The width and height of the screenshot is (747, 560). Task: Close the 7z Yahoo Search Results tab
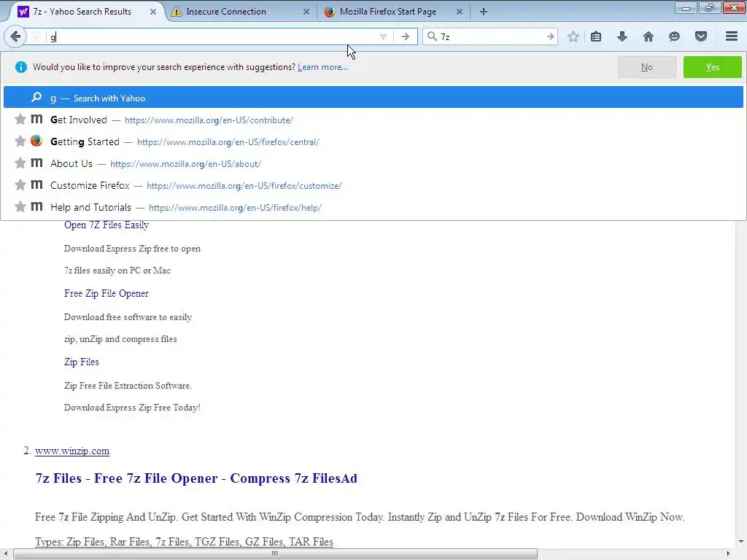153,12
